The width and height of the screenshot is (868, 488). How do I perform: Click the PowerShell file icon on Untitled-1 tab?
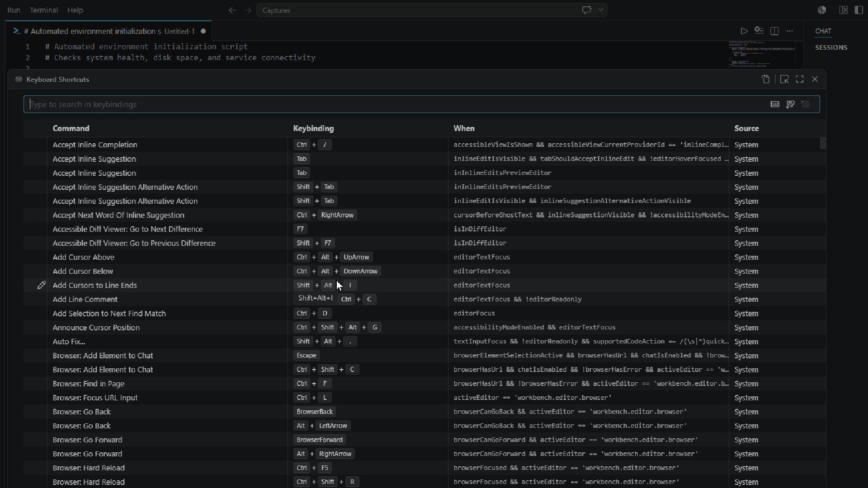tap(17, 31)
